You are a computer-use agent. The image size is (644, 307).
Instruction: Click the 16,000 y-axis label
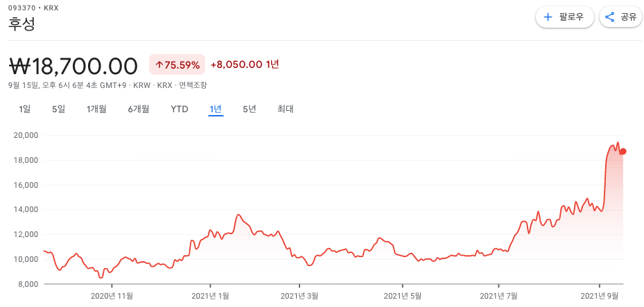26,185
